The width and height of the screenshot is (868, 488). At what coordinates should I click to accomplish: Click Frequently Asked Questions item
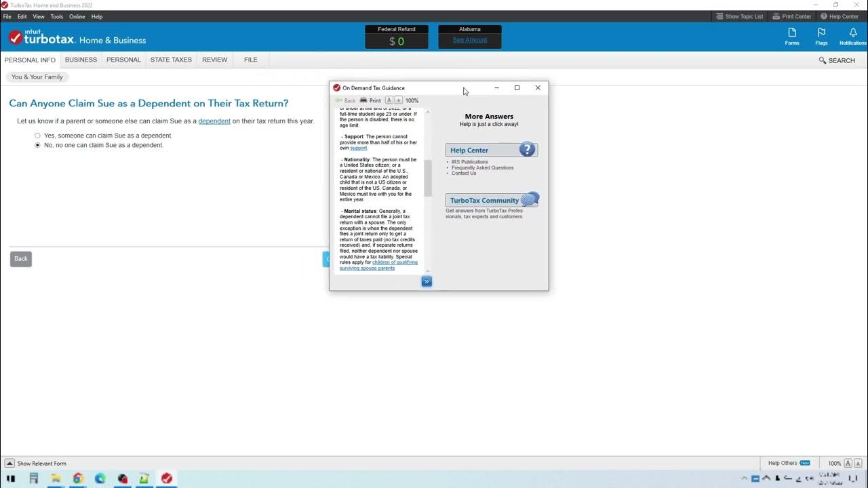[x=483, y=167]
